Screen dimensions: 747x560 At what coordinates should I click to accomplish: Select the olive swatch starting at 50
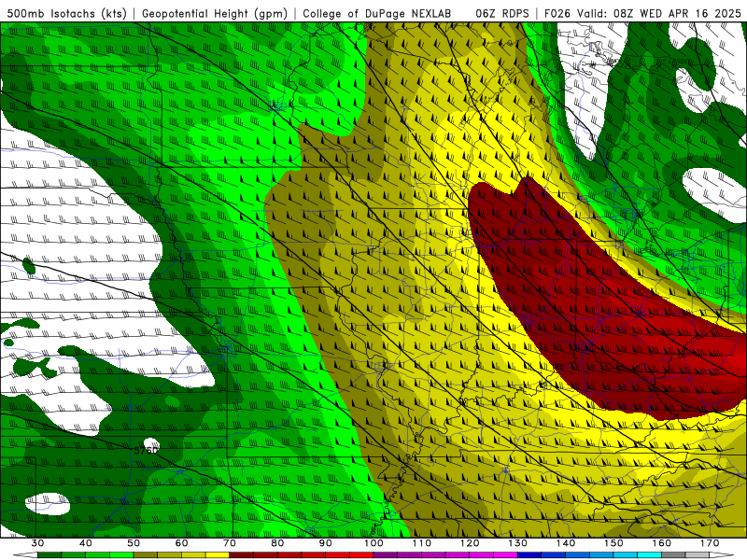click(146, 555)
